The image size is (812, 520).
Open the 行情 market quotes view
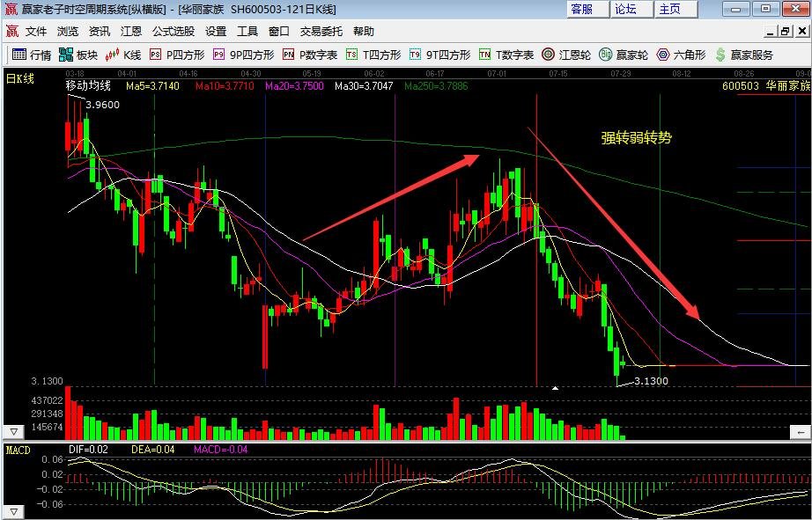point(32,55)
